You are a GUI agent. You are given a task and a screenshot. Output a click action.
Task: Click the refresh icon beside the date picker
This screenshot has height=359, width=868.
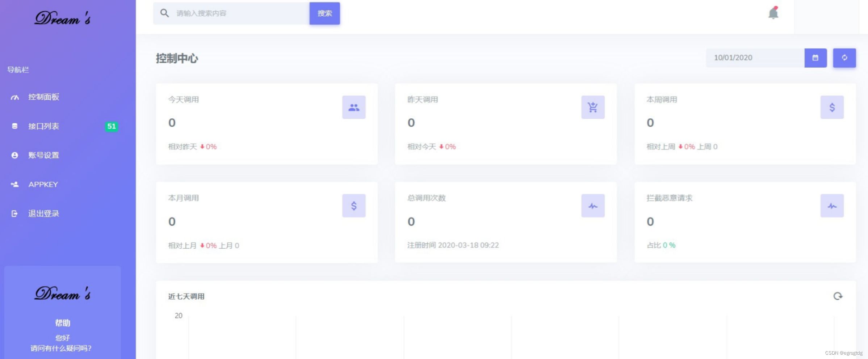point(844,58)
